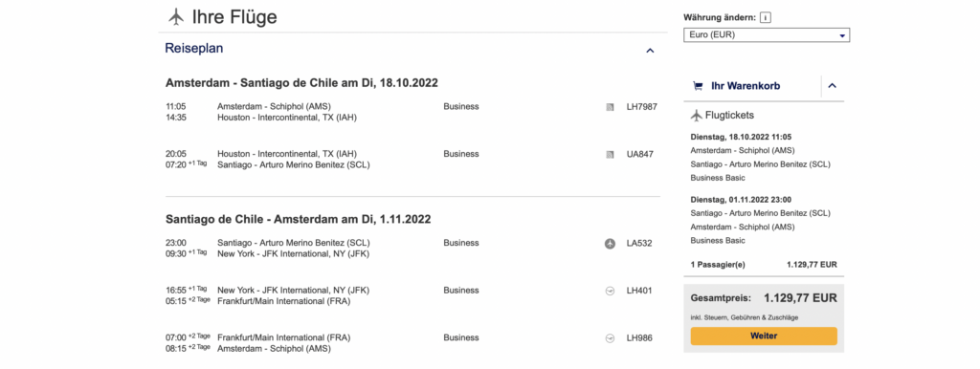Click the airplane icon beside Ihre Flüge
The image size is (980, 369).
pos(176,17)
